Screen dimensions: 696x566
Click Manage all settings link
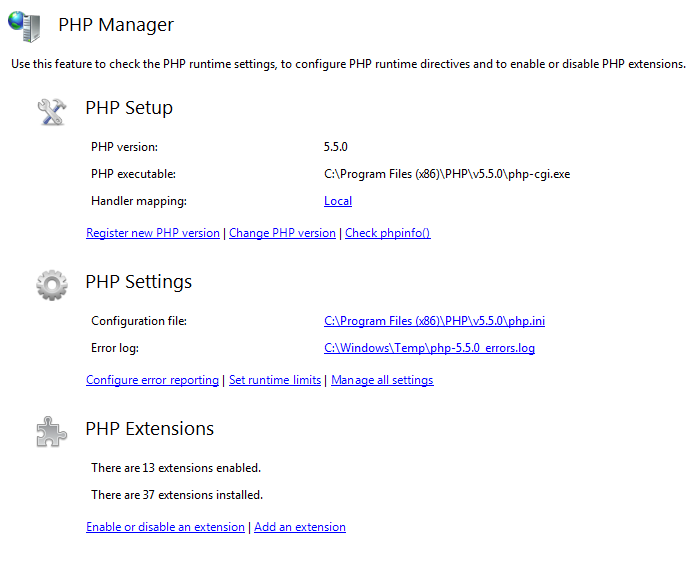(x=382, y=380)
